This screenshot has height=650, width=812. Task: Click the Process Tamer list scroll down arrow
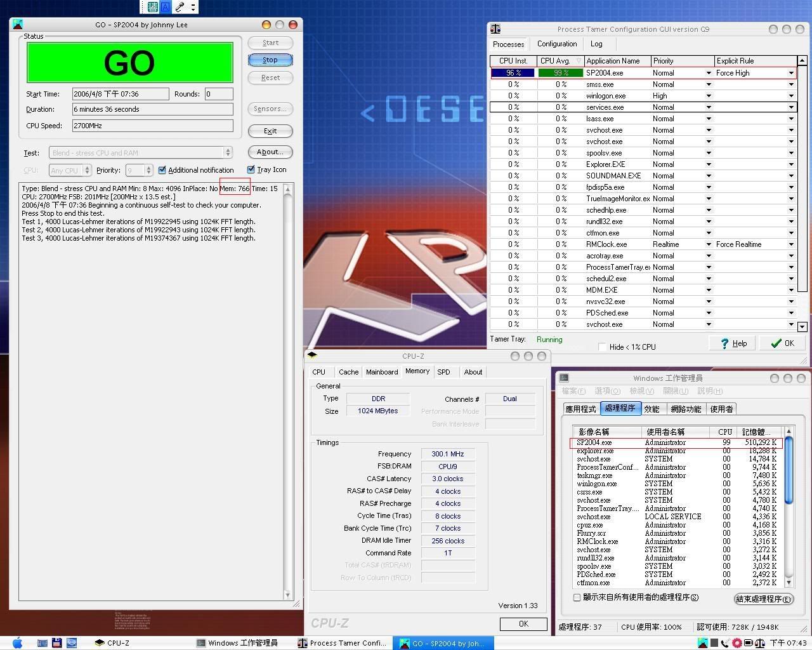click(x=802, y=326)
